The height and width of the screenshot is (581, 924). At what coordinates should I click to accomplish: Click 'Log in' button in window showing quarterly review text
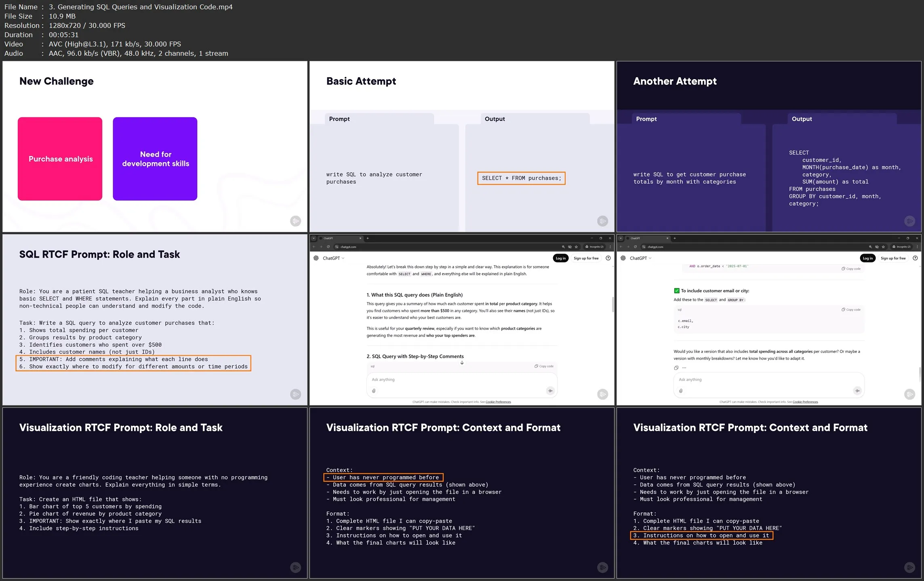pos(560,258)
